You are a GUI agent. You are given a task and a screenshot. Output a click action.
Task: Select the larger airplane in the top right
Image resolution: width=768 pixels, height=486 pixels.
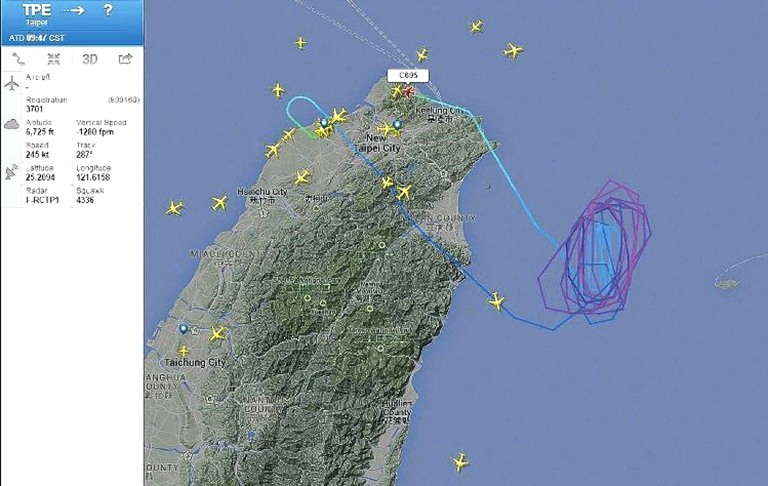point(513,50)
